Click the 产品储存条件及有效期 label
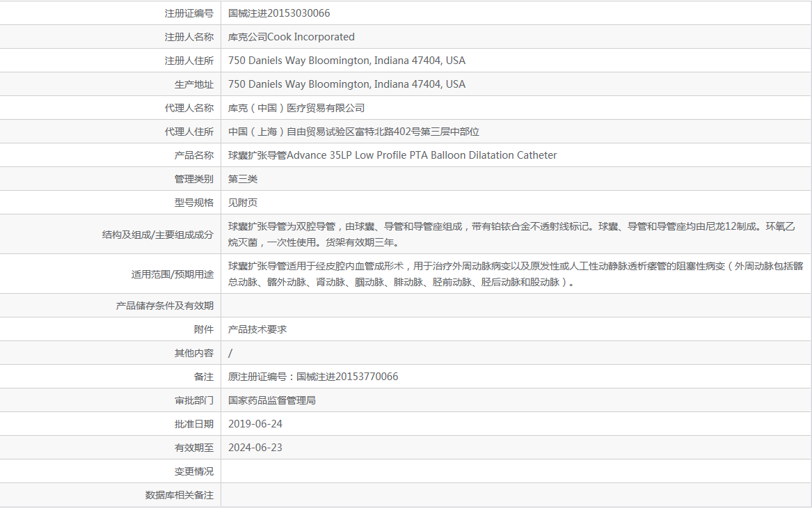812x511 pixels. pyautogui.click(x=165, y=306)
